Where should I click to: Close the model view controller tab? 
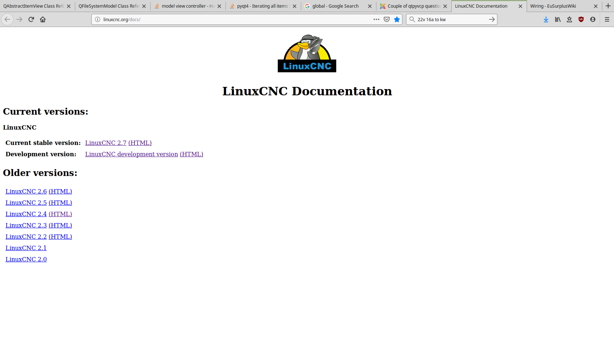(219, 6)
